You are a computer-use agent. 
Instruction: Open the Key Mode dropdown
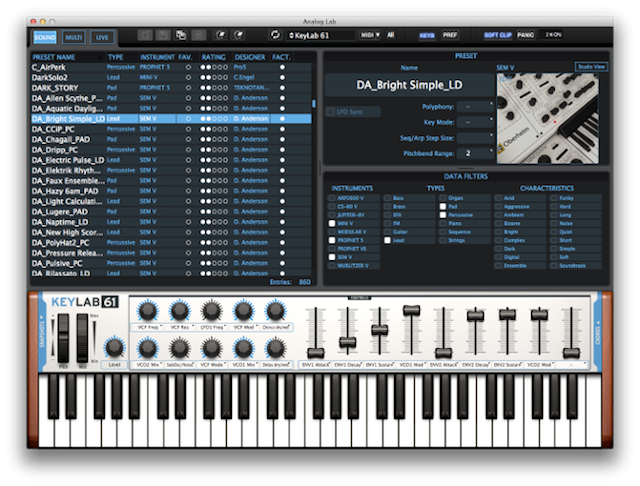coord(476,122)
